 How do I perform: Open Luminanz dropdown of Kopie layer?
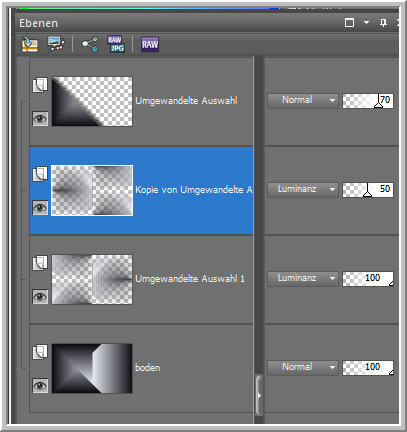[x=303, y=189]
